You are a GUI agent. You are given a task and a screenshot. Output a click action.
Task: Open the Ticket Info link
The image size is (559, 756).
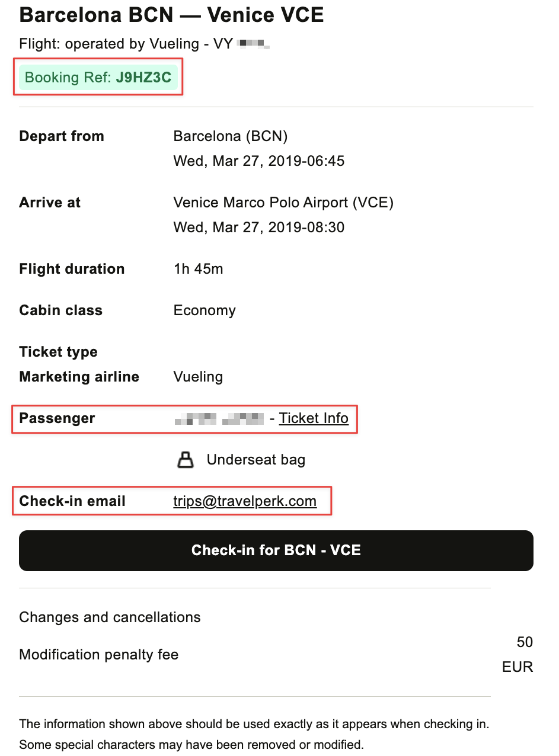click(x=314, y=418)
